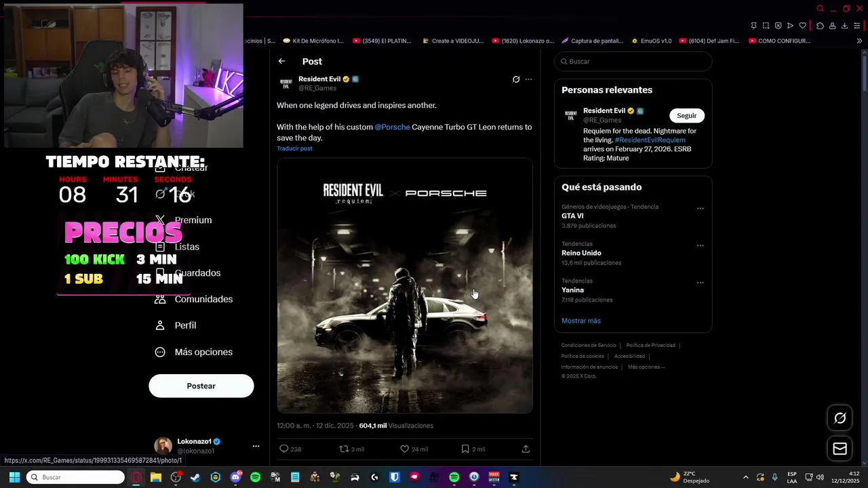
Task: Click the browser pin icon in the toolbar
Action: coord(753,26)
